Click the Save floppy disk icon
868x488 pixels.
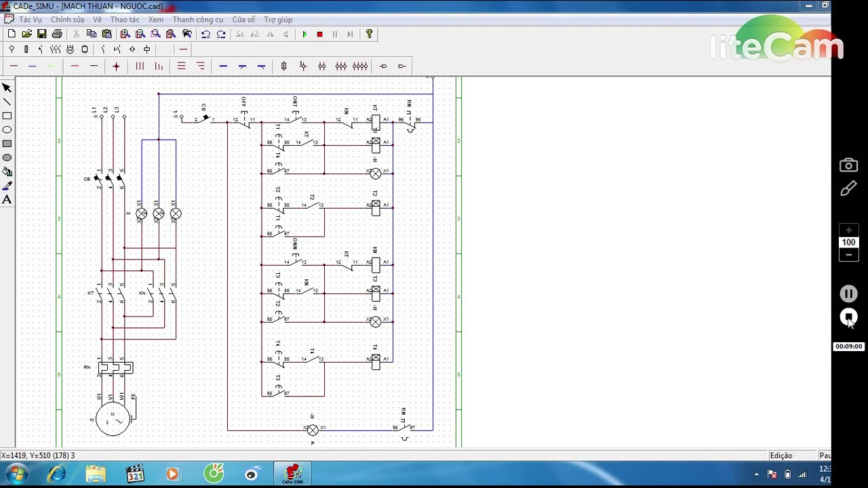(x=42, y=34)
